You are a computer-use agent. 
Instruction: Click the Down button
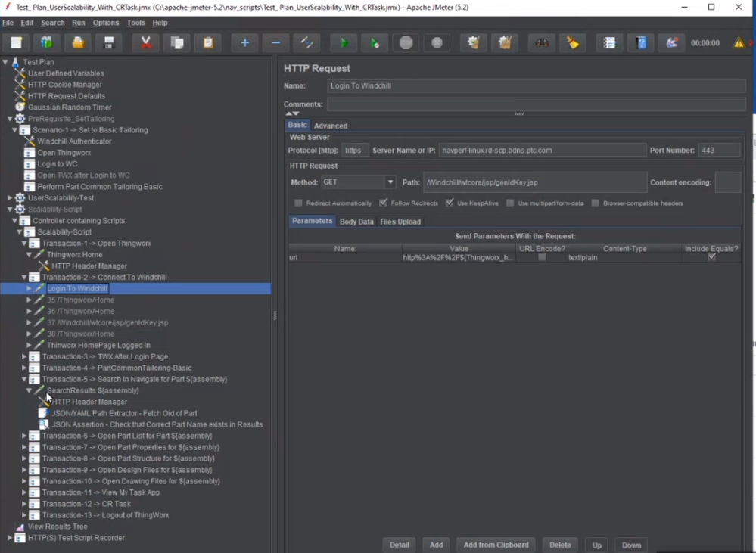(x=631, y=545)
